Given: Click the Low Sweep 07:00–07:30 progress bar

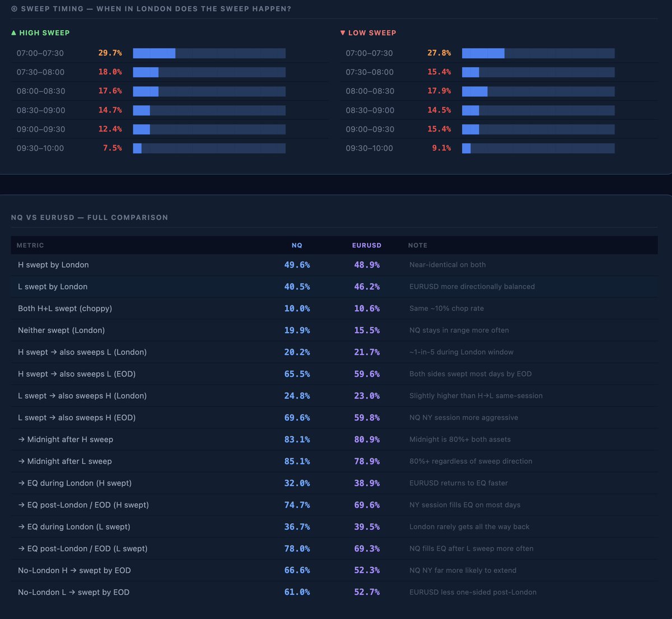Looking at the screenshot, I should coord(538,53).
